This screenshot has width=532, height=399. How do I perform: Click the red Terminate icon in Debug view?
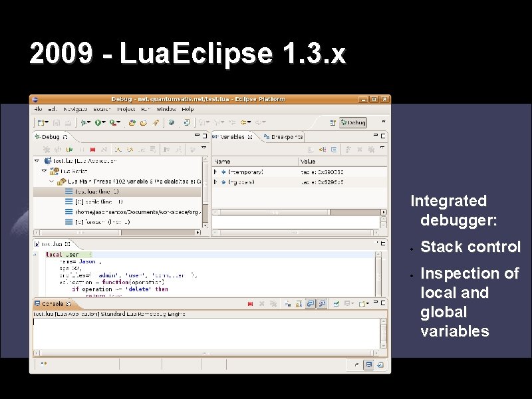(x=92, y=149)
